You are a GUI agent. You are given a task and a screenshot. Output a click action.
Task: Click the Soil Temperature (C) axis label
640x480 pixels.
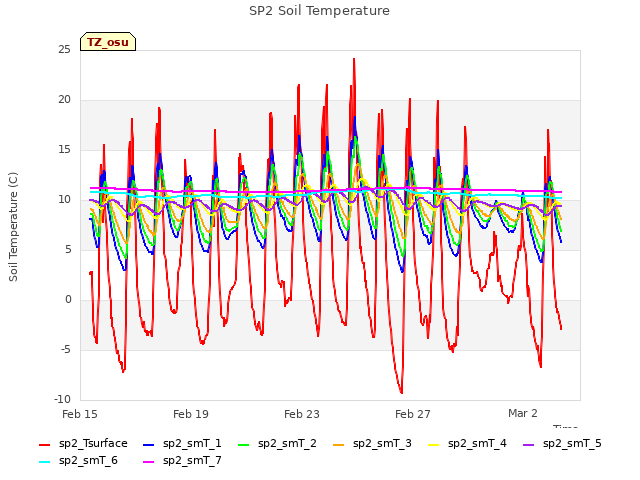13,227
